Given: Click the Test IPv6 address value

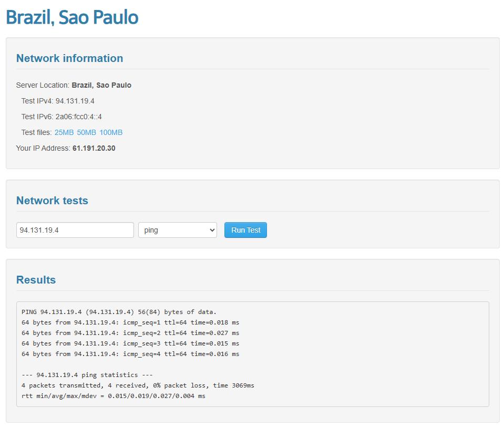Looking at the screenshot, I should coord(79,117).
